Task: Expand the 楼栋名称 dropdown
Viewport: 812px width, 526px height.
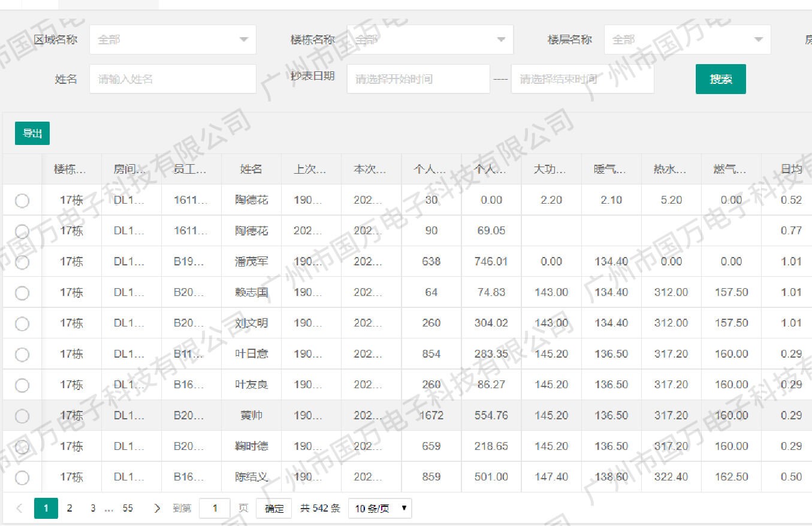Action: tap(430, 40)
